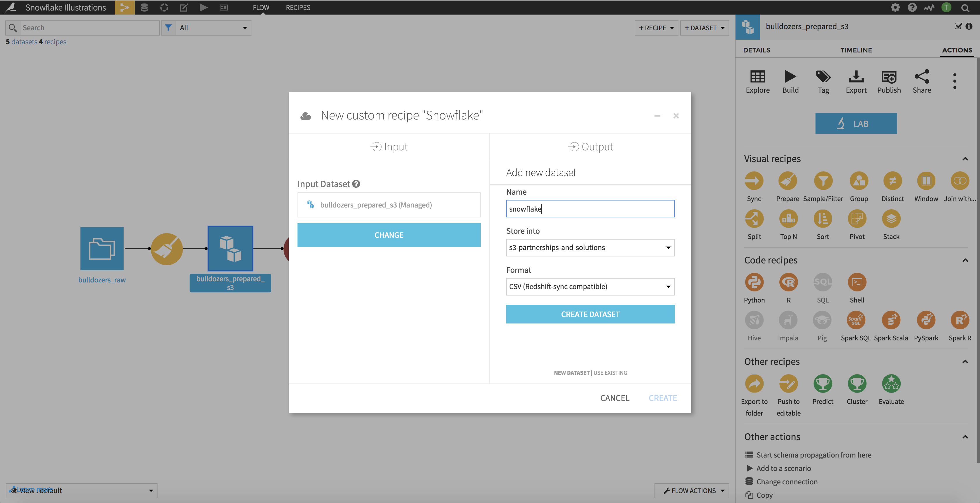The image size is (980, 503).
Task: Tag the selected dataset
Action: [823, 81]
